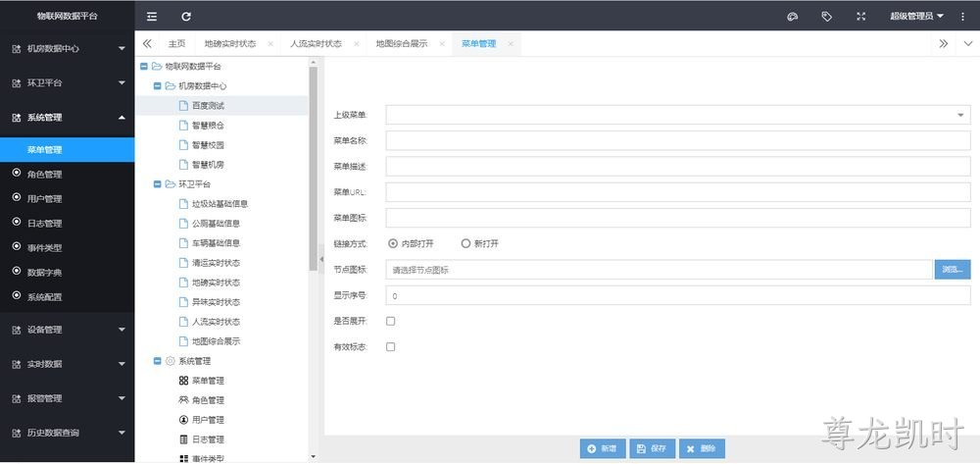Click the 保存 save button
This screenshot has width=980, height=464.
point(652,448)
